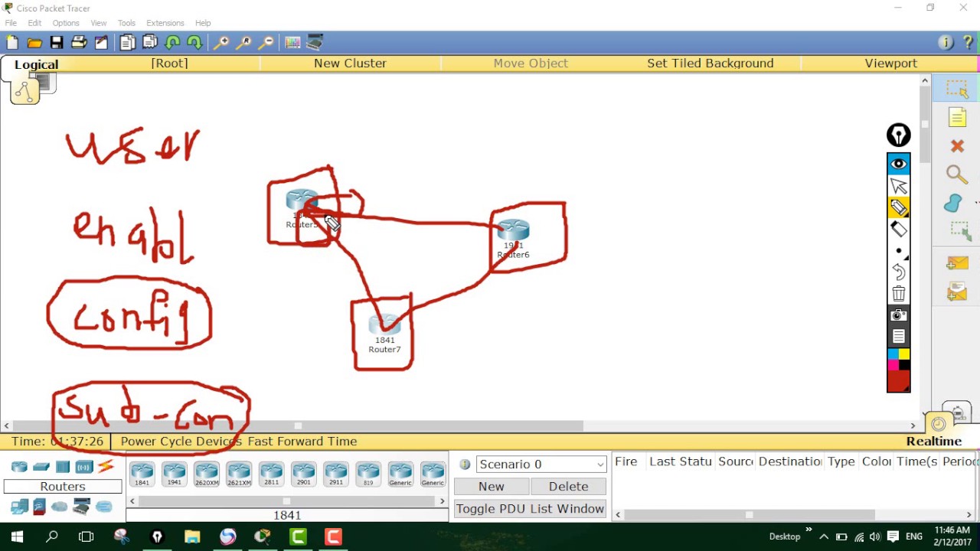Open the File menu
This screenshot has width=980, height=551.
point(11,23)
